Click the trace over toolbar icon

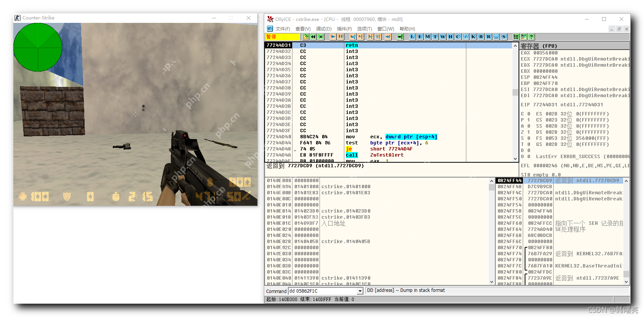point(378,37)
